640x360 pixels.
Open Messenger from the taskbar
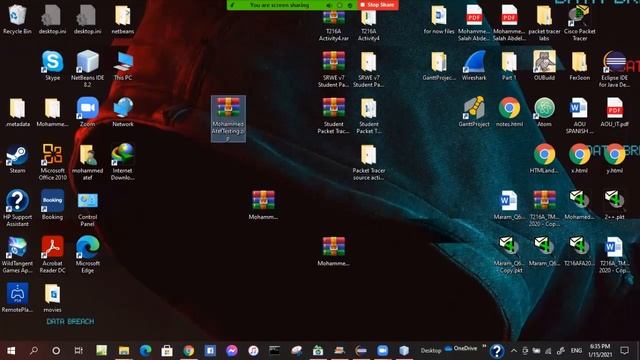[231, 350]
